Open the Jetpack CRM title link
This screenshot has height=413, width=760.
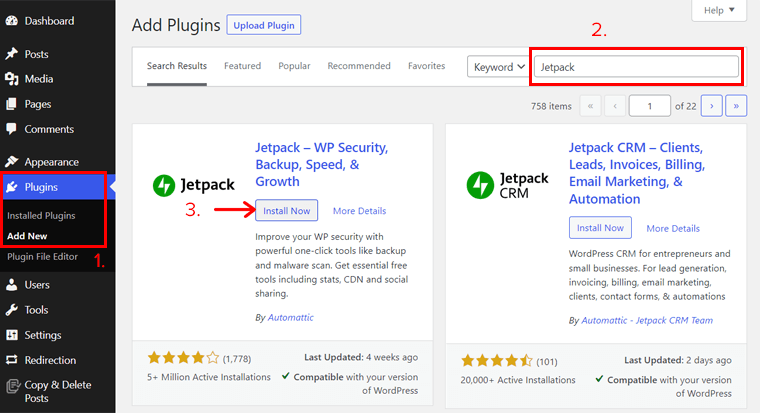637,173
